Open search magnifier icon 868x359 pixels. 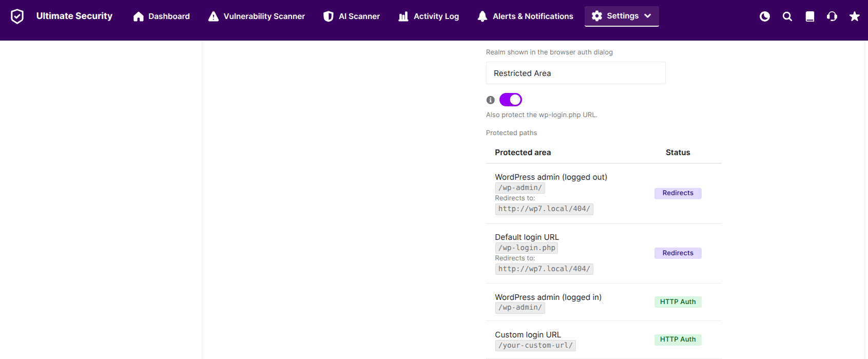click(x=787, y=16)
